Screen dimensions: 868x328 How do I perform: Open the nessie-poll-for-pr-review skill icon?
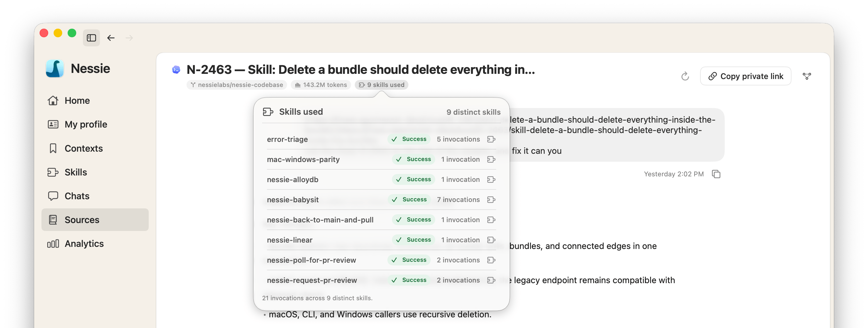point(491,260)
